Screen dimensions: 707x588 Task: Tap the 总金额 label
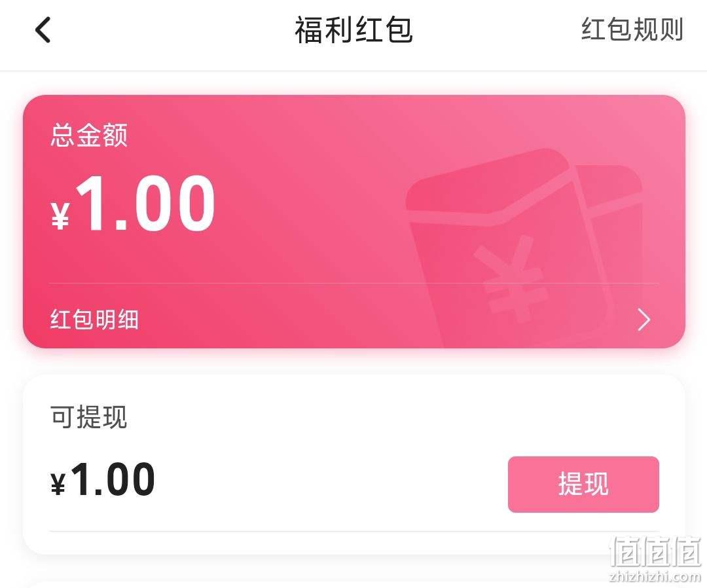[89, 135]
